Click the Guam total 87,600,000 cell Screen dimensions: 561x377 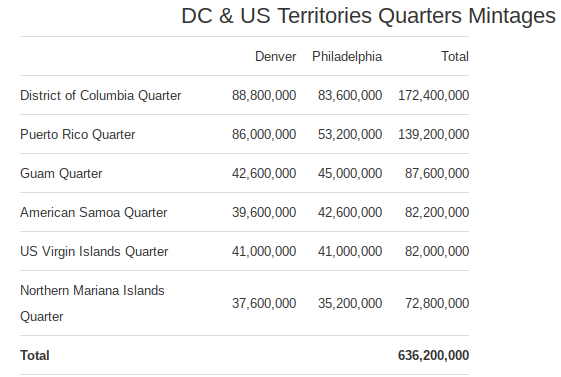(437, 173)
